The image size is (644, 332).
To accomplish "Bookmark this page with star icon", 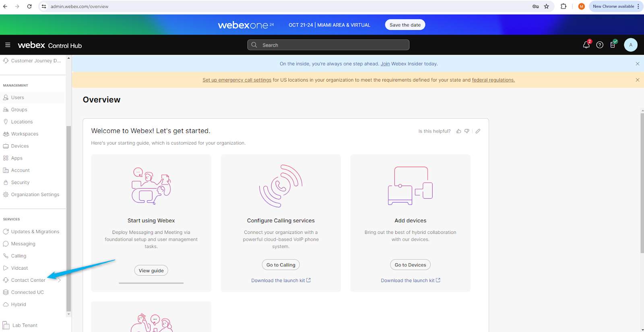I will coord(547,6).
